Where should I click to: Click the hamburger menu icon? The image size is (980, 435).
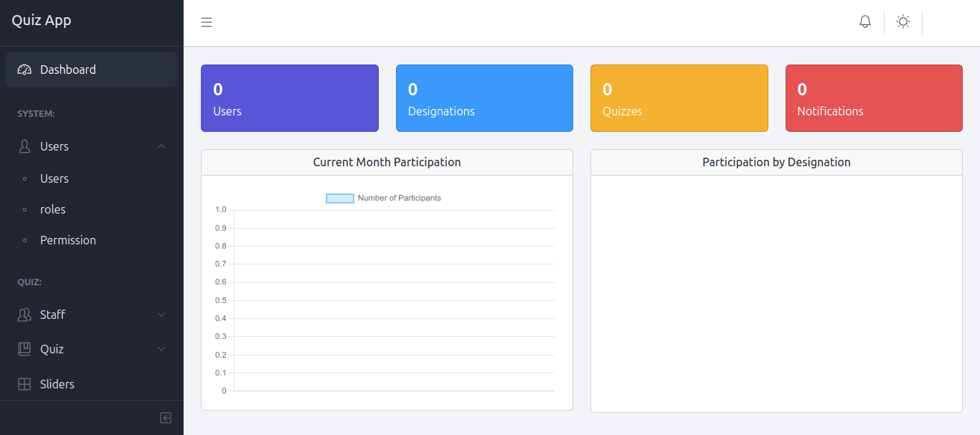[x=207, y=23]
